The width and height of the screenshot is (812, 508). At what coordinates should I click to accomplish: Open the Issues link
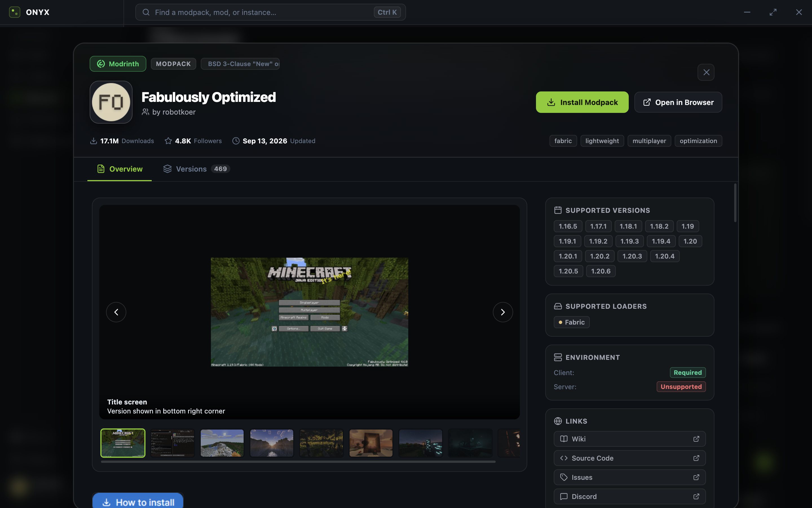click(630, 477)
